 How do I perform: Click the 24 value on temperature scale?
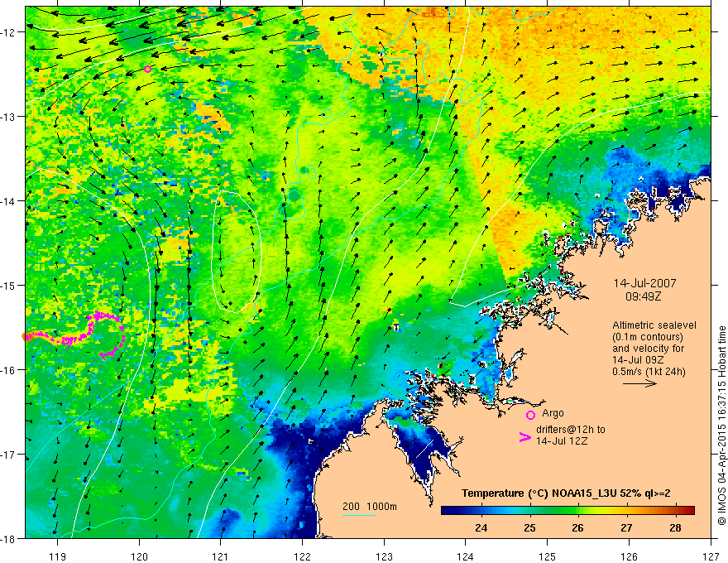pos(481,527)
